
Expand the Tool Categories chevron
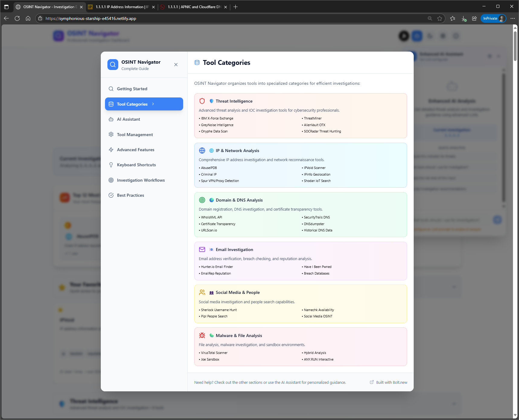coord(153,104)
